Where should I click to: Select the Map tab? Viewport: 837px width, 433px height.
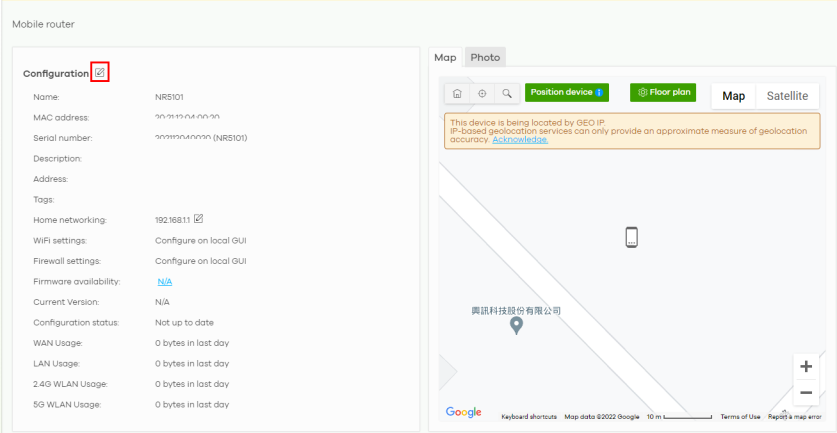click(445, 58)
